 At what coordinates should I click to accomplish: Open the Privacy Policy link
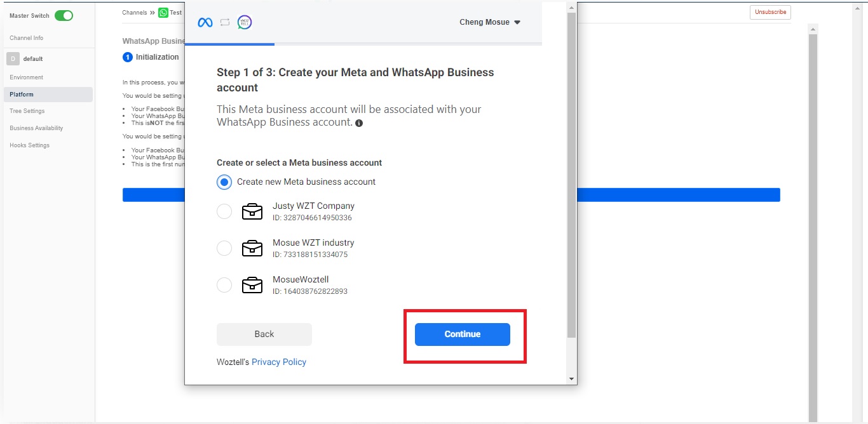tap(279, 362)
